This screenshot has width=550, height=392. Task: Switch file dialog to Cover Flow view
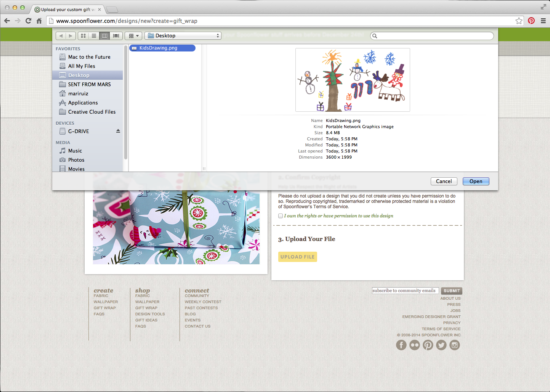point(116,36)
